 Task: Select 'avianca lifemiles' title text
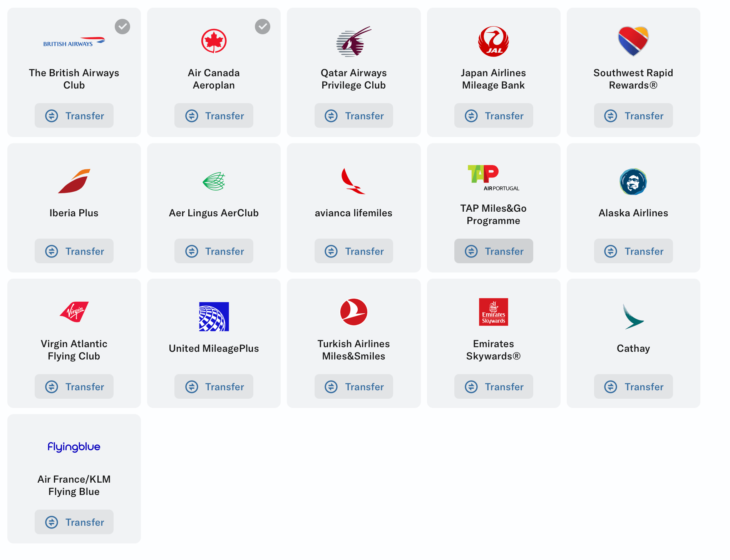pos(353,213)
